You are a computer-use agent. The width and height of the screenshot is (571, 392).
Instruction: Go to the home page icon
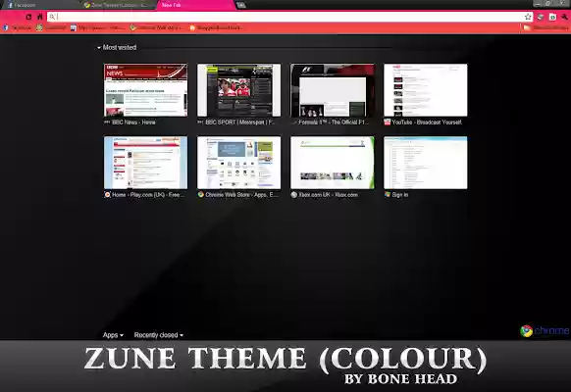(40, 17)
